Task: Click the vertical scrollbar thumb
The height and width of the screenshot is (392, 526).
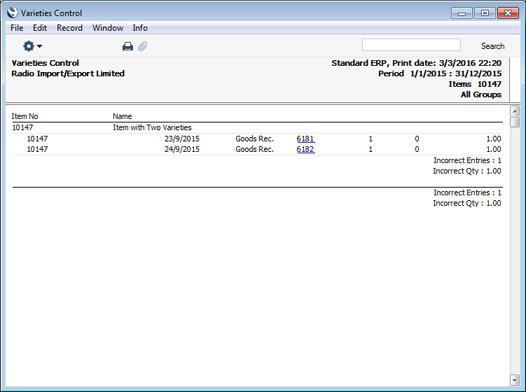Action: pos(515,122)
